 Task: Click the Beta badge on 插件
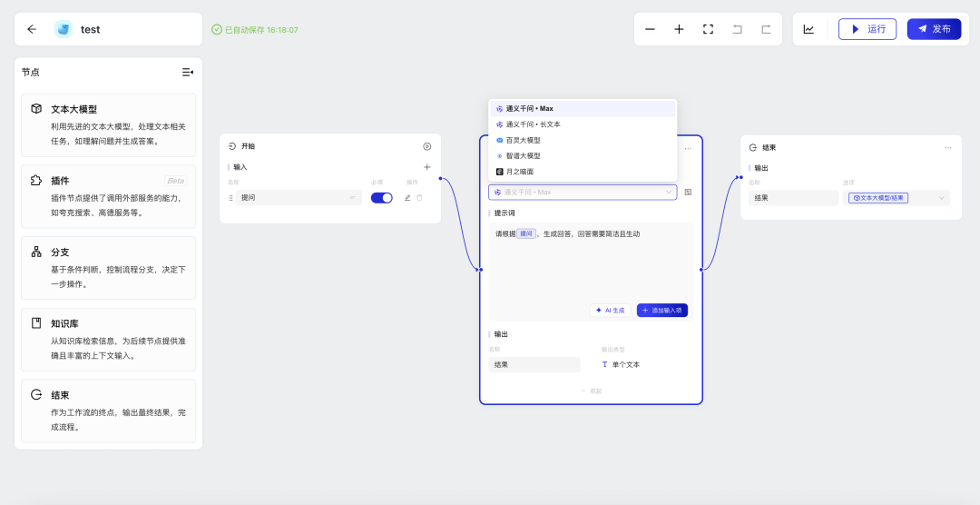click(176, 181)
